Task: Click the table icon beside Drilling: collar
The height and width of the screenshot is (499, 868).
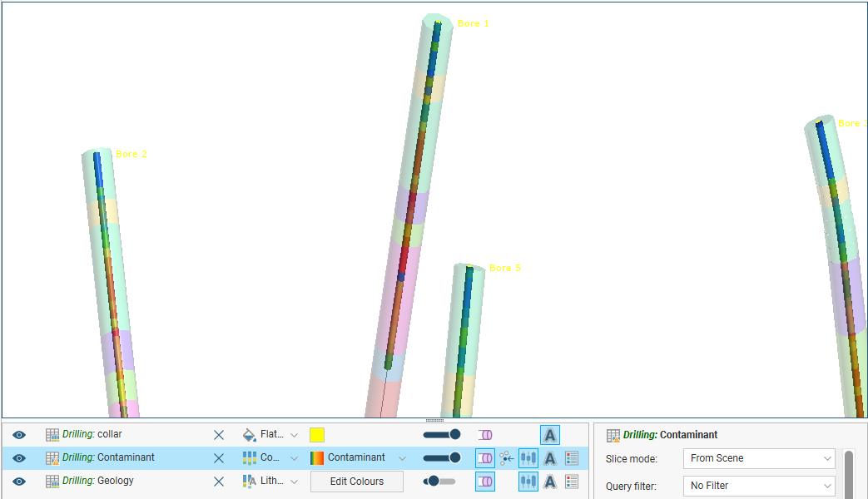Action: tap(52, 435)
